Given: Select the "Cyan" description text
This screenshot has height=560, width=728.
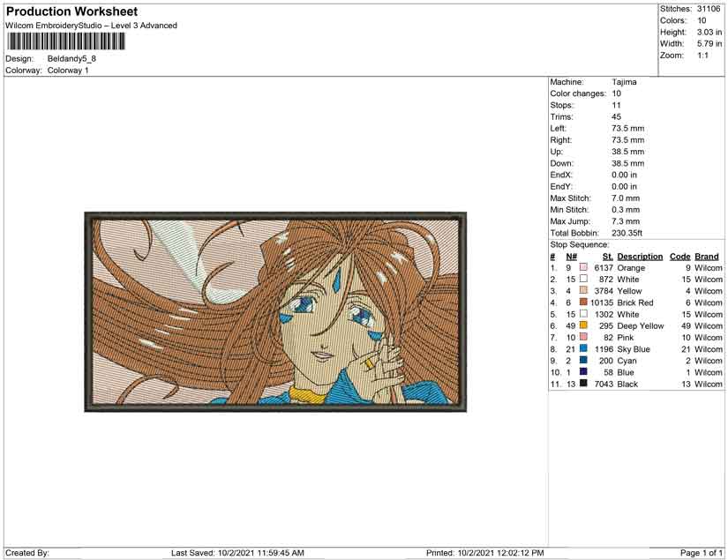Looking at the screenshot, I should 627,361.
